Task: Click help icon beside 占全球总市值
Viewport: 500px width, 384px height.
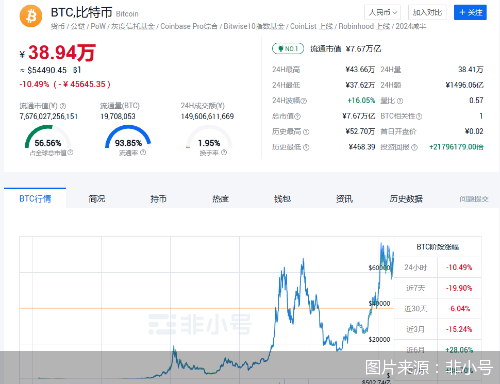Action: 70,152
